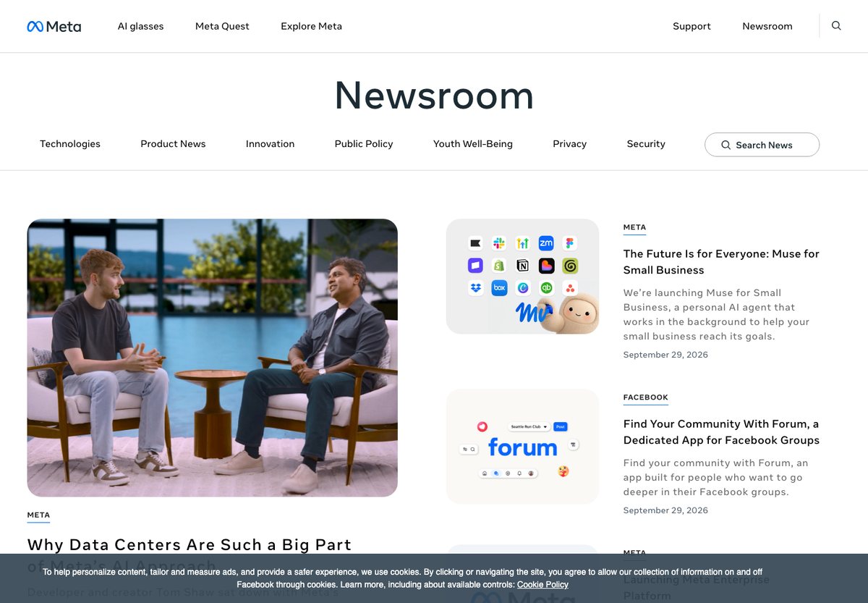
Task: Select the Innovation category
Action: (x=270, y=144)
